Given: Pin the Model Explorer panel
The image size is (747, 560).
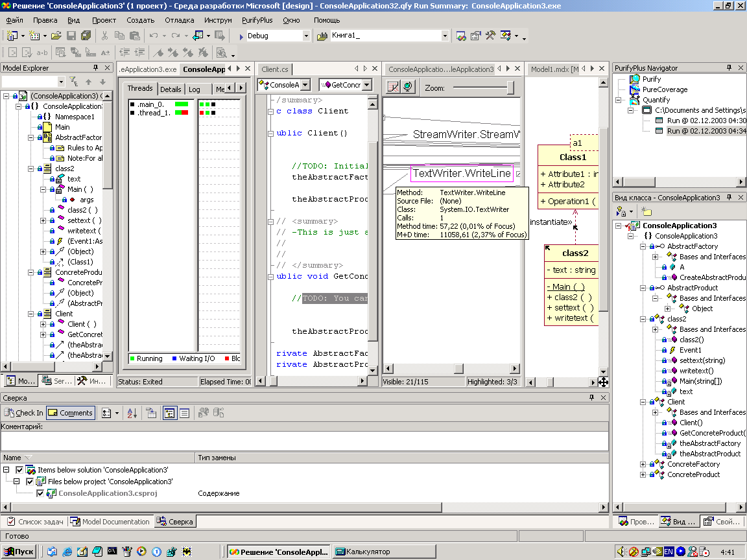Looking at the screenshot, I should coord(95,67).
